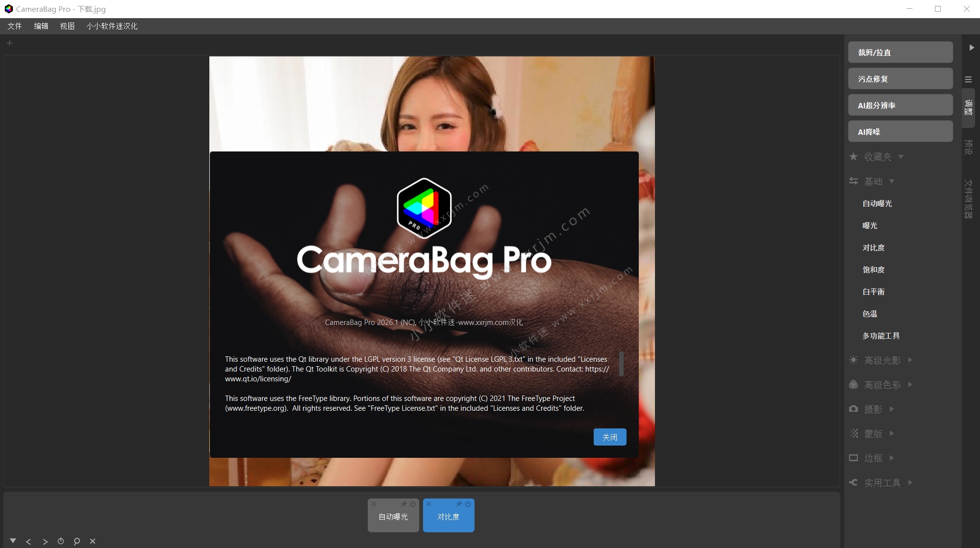Collapse the 基础 category

[x=892, y=181]
